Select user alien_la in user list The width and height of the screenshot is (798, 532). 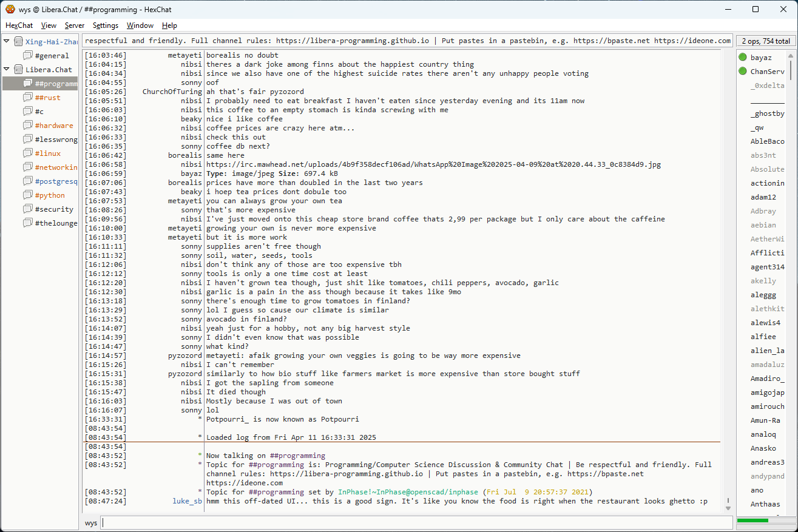[767, 351]
